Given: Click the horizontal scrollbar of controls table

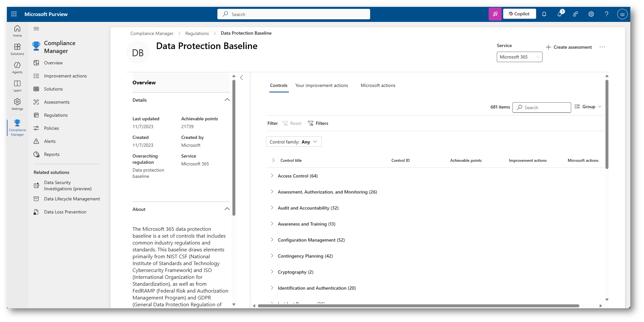Looking at the screenshot, I should click(418, 306).
